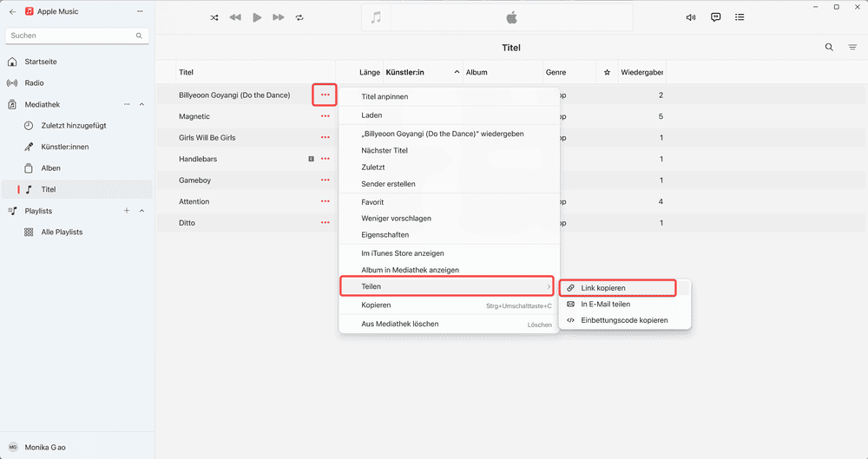Search within the Titel list
The height and width of the screenshot is (459, 868).
pyautogui.click(x=829, y=48)
